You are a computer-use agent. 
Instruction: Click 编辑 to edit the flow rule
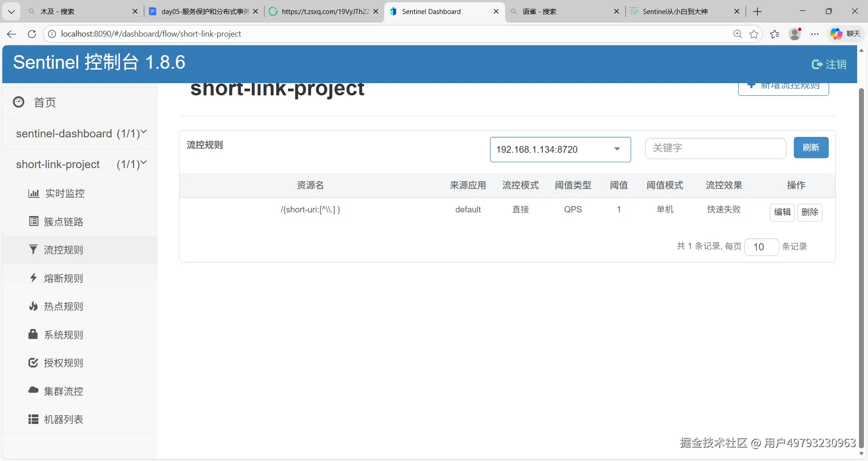pos(782,212)
